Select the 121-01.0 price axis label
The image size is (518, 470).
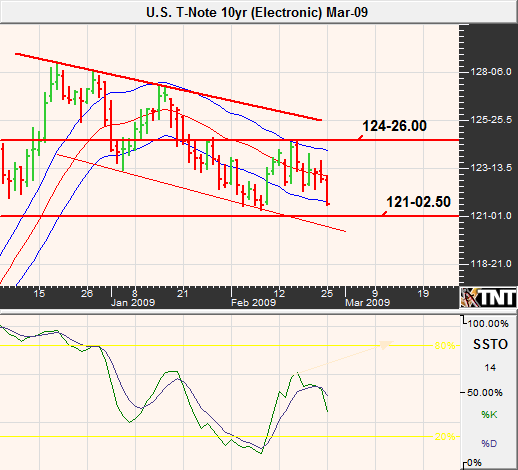point(490,216)
